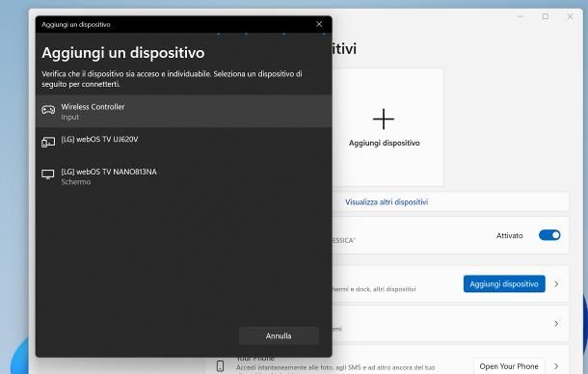Viewport: 588px width, 374px height.
Task: Click the Attivato label in Settings
Action: [x=509, y=235]
